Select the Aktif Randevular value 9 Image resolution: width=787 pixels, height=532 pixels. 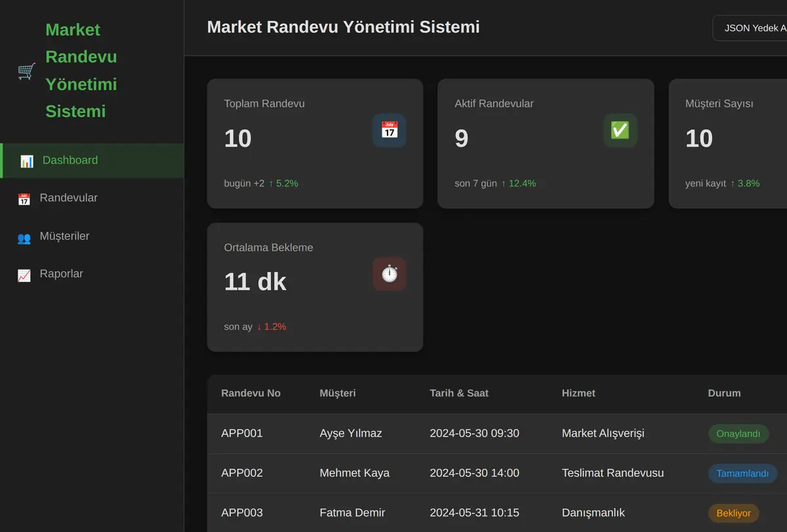(462, 138)
